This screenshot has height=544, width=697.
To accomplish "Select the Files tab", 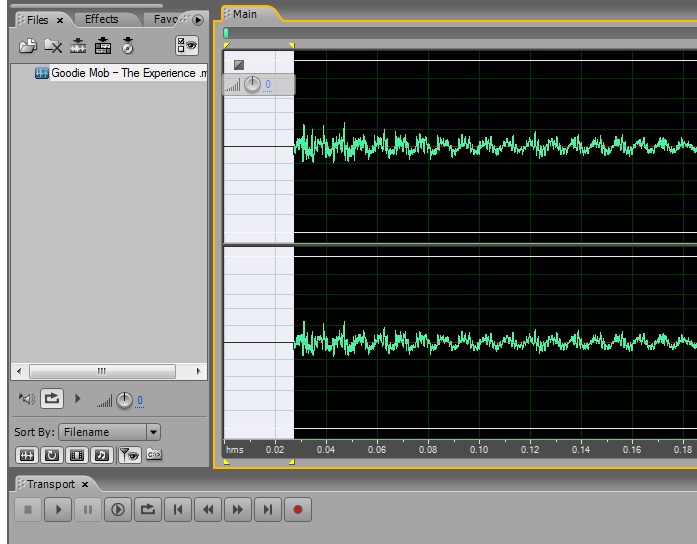I will tap(37, 20).
